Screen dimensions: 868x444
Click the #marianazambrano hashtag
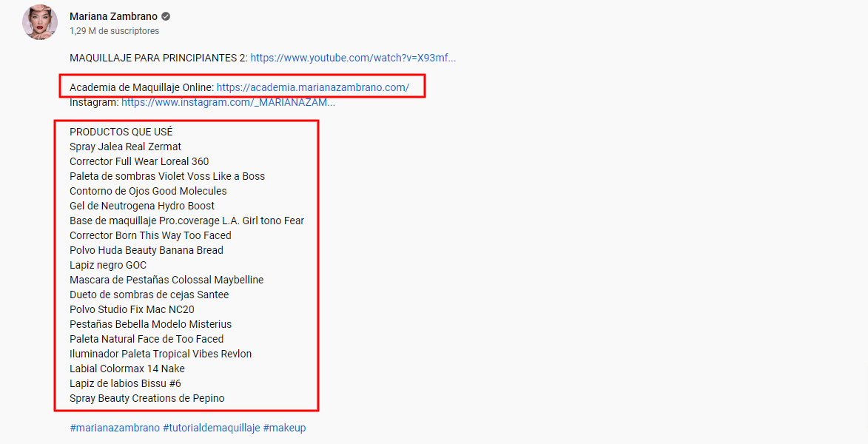point(115,428)
